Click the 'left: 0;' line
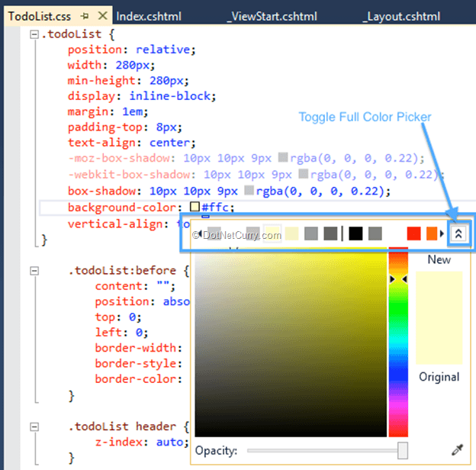 click(x=122, y=332)
